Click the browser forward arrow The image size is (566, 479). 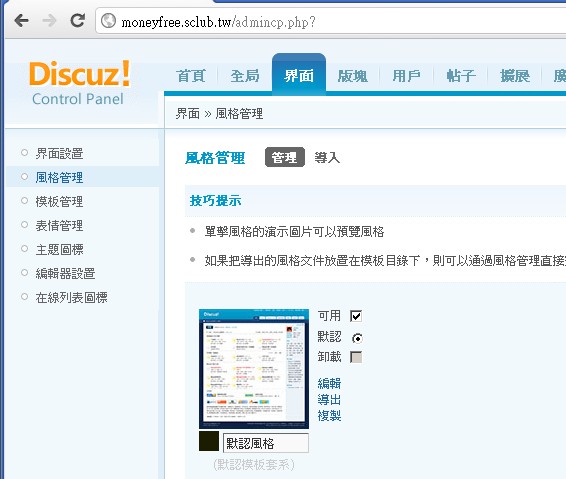point(49,21)
